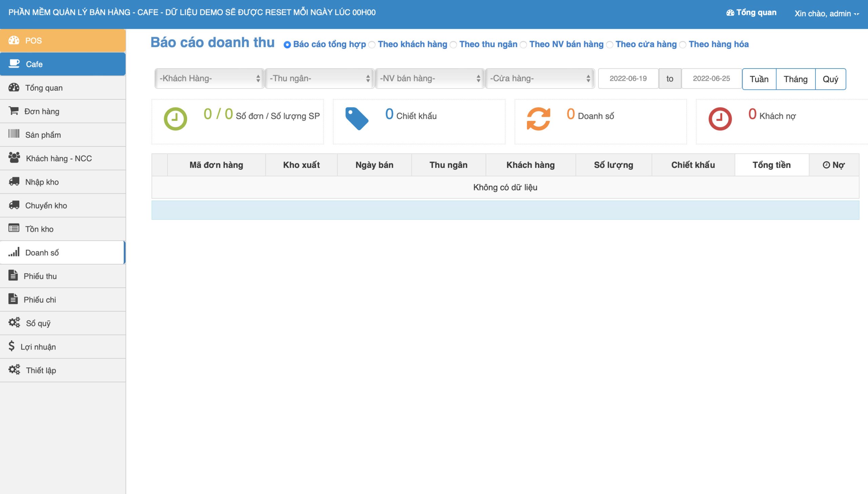Click the people icon for Khách hàng - NCC
The height and width of the screenshot is (494, 868).
click(x=14, y=158)
